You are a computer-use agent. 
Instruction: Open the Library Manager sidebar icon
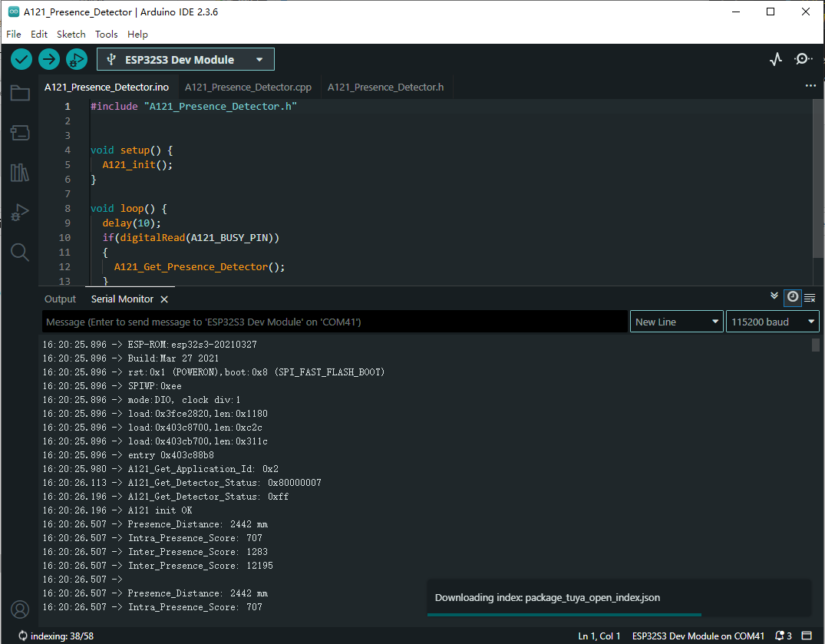click(x=20, y=173)
